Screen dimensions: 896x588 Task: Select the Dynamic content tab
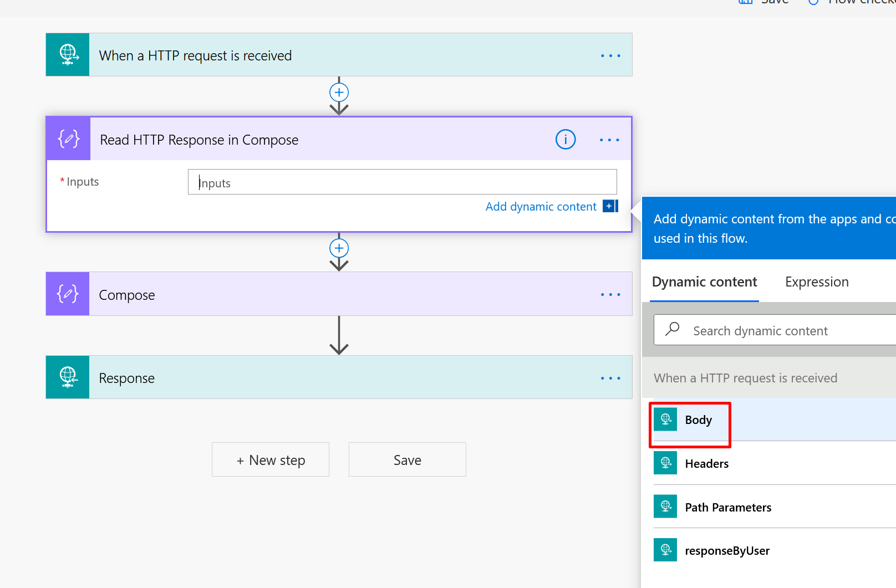coord(704,282)
